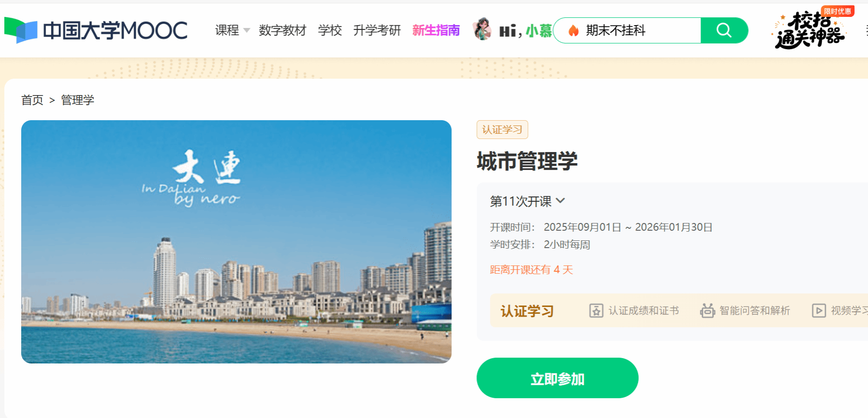868x418 pixels.
Task: Click the 立即参加 button
Action: click(x=557, y=378)
